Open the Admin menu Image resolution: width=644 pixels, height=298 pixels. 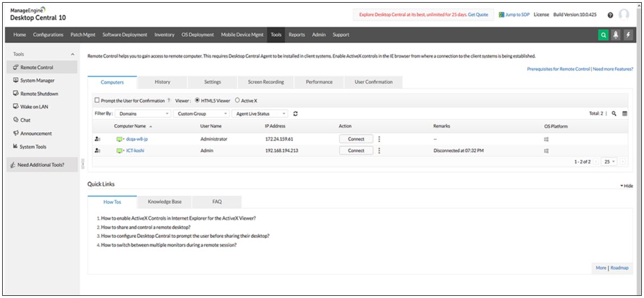(319, 35)
